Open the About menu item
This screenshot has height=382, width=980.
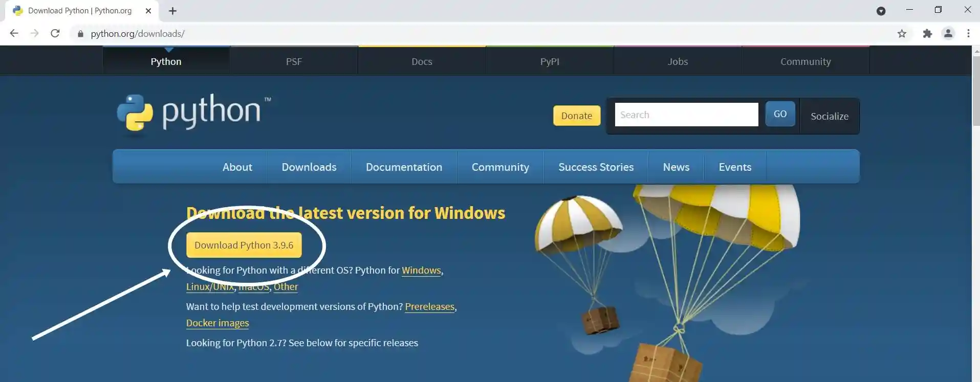tap(237, 167)
